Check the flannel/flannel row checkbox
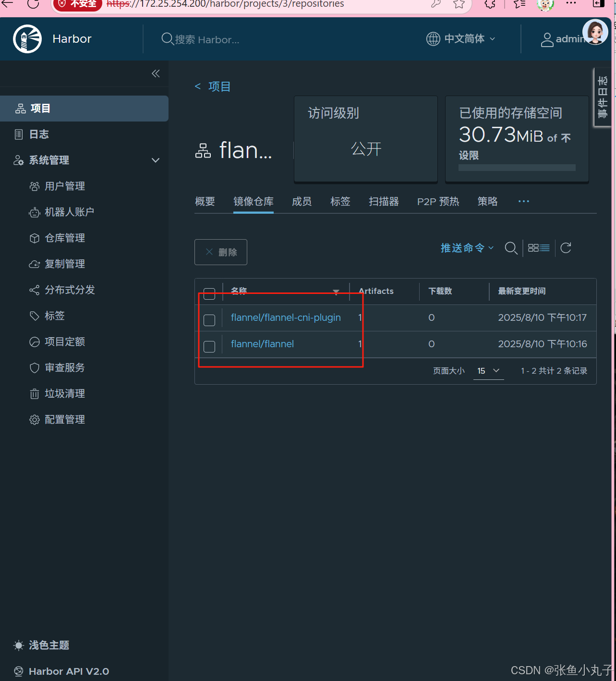 tap(209, 346)
